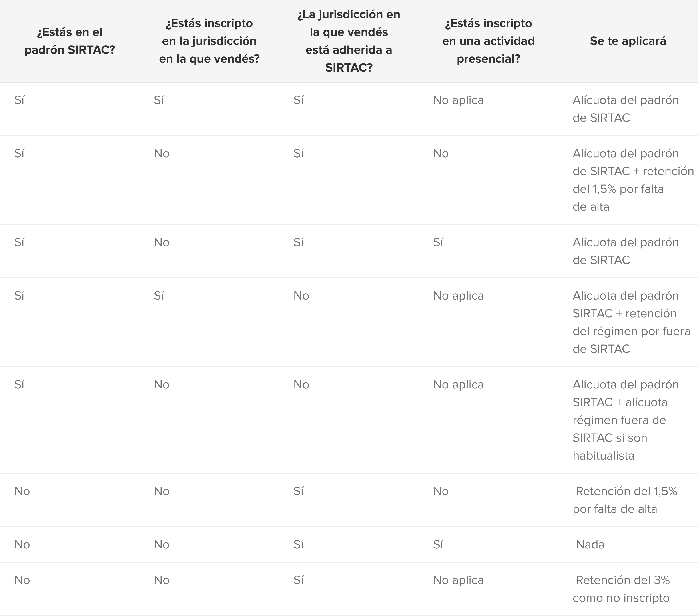Click the 'actividad presencial?' column header
This screenshot has height=616, width=698.
pos(488,41)
